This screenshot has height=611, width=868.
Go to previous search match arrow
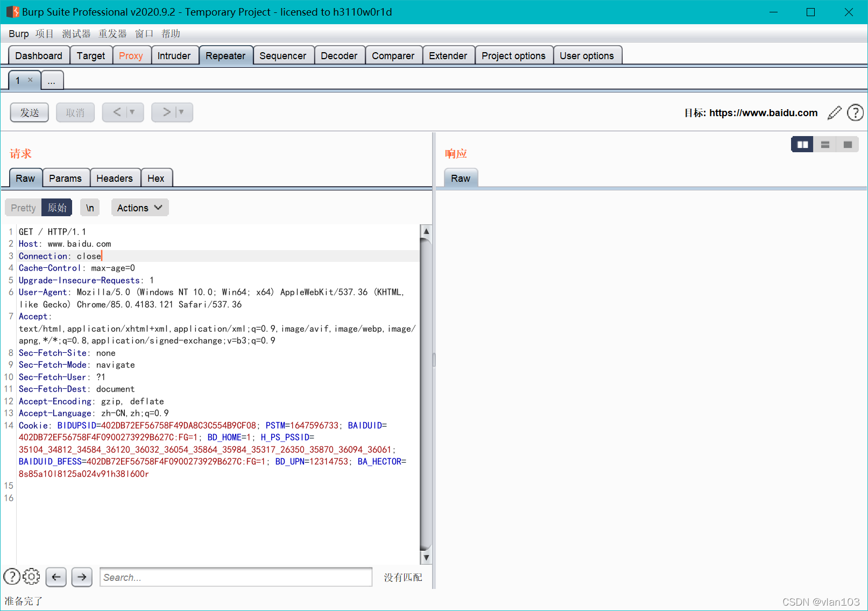56,577
